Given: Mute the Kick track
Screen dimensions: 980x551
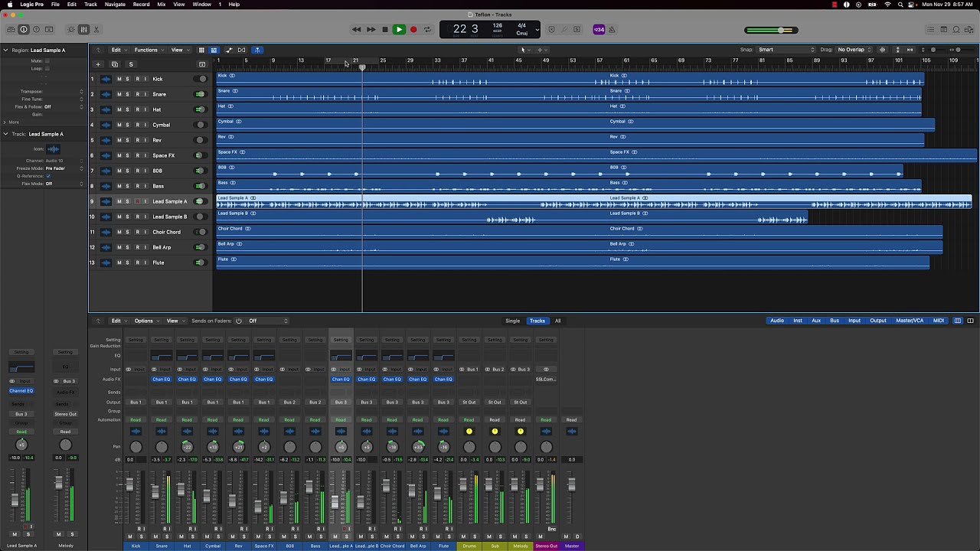Looking at the screenshot, I should pyautogui.click(x=119, y=79).
